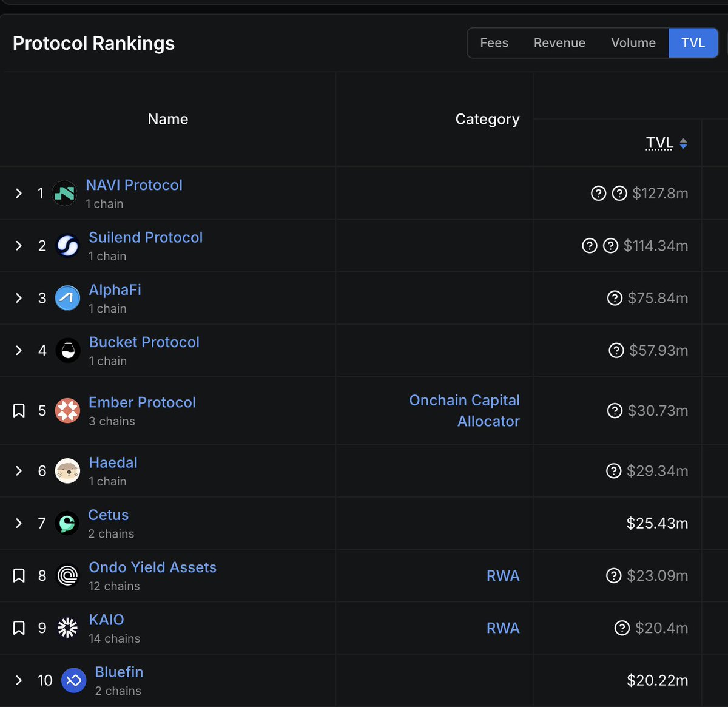The height and width of the screenshot is (707, 728).
Task: Click the $25.43m TVL value for Cetus
Action: pos(657,523)
